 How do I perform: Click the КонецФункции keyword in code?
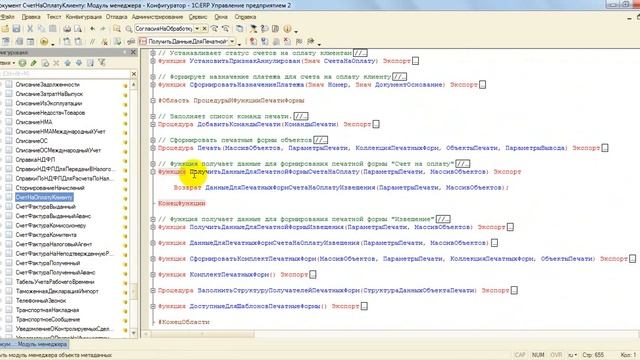click(x=182, y=204)
